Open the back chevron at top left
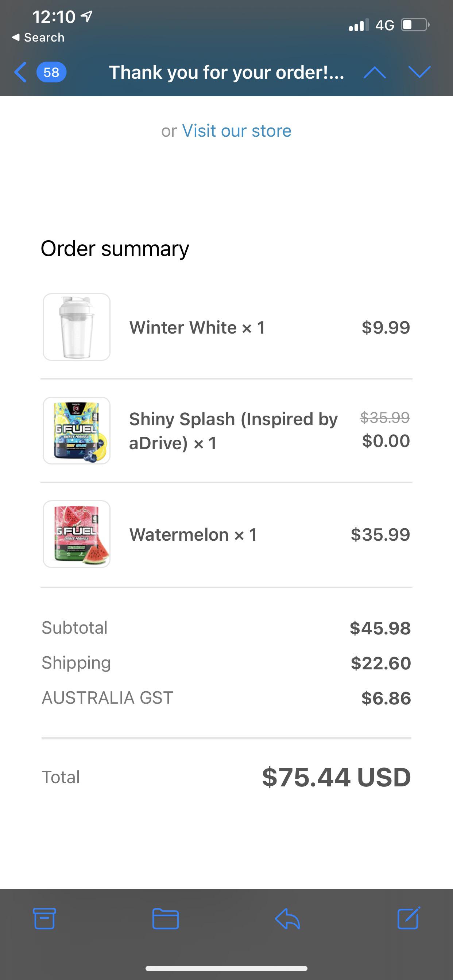The width and height of the screenshot is (453, 980). click(20, 72)
